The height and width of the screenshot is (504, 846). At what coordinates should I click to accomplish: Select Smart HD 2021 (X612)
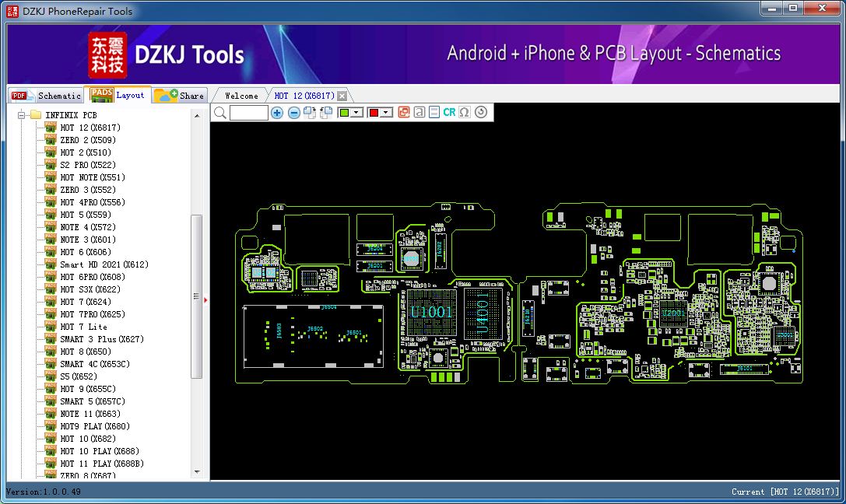click(104, 264)
